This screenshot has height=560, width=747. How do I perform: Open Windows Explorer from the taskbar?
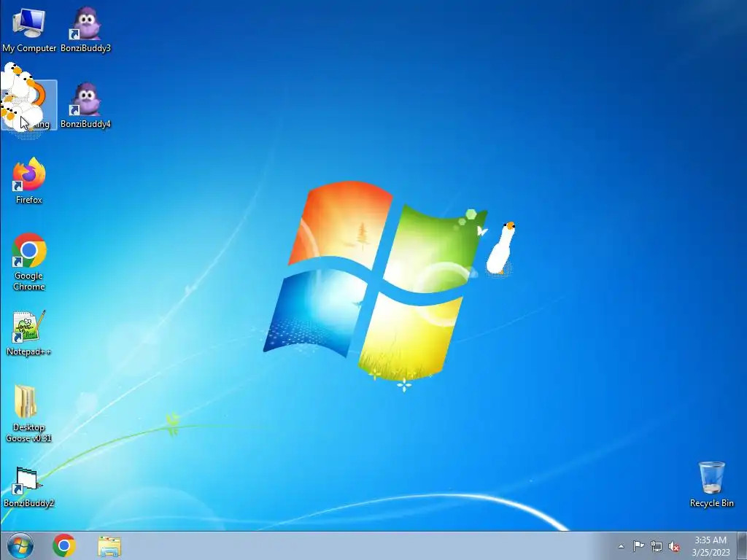coord(109,545)
